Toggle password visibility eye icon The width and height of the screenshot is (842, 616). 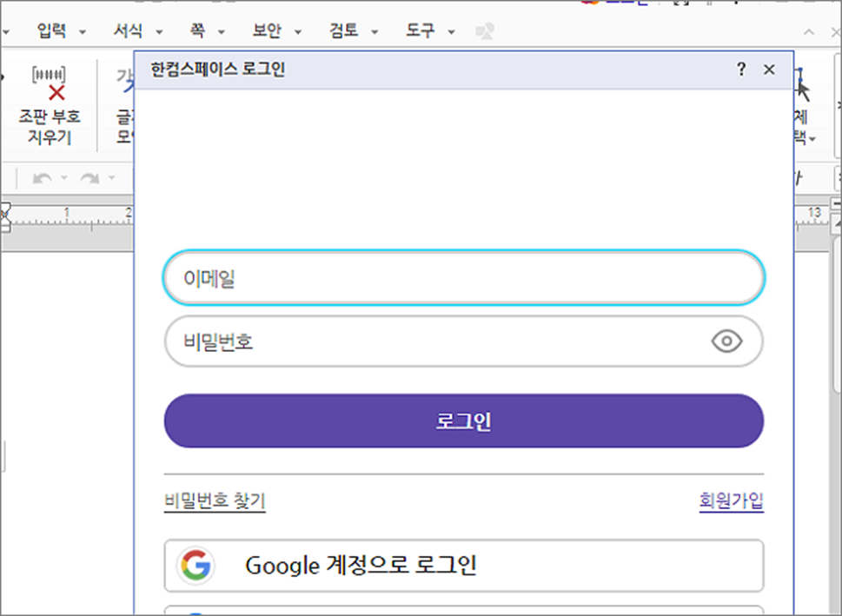point(726,341)
